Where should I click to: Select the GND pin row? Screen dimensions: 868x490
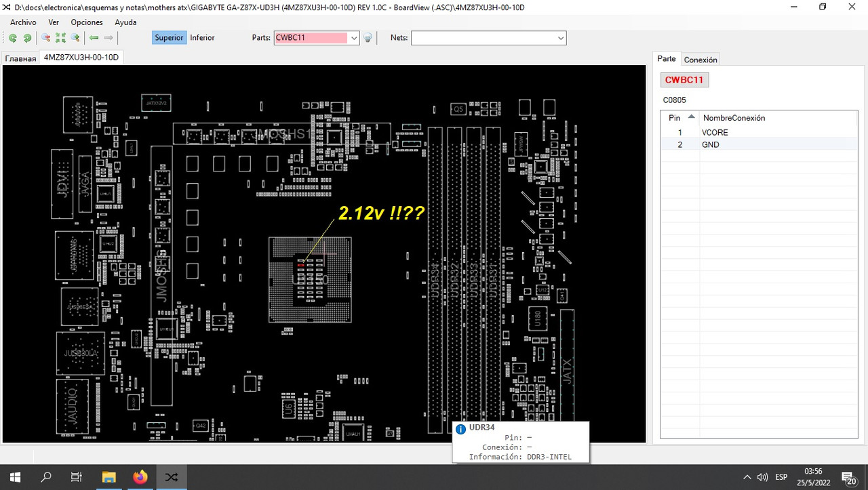click(x=760, y=144)
